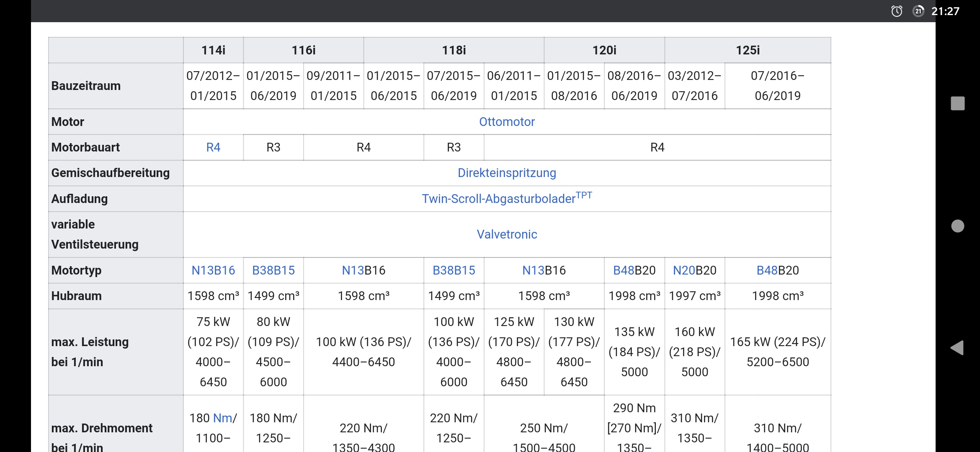Open the Nm unit link in torque row
980x452 pixels.
click(223, 417)
